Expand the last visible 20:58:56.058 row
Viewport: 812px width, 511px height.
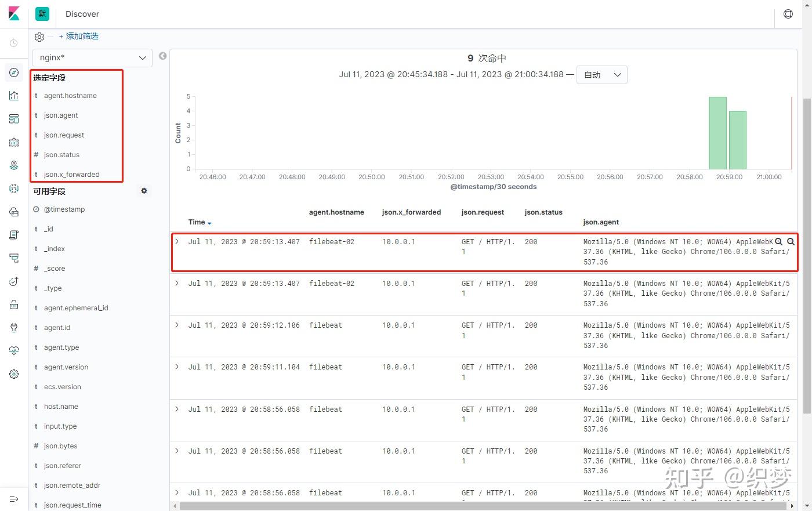pos(177,492)
